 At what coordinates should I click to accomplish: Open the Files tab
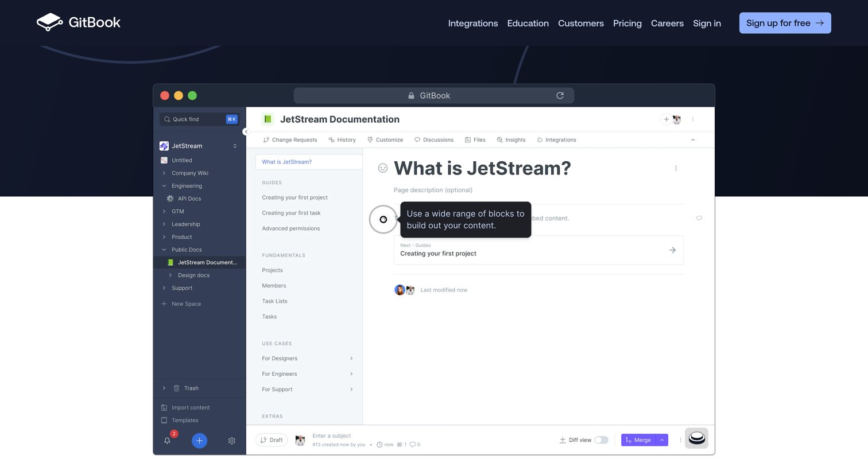[x=475, y=140]
